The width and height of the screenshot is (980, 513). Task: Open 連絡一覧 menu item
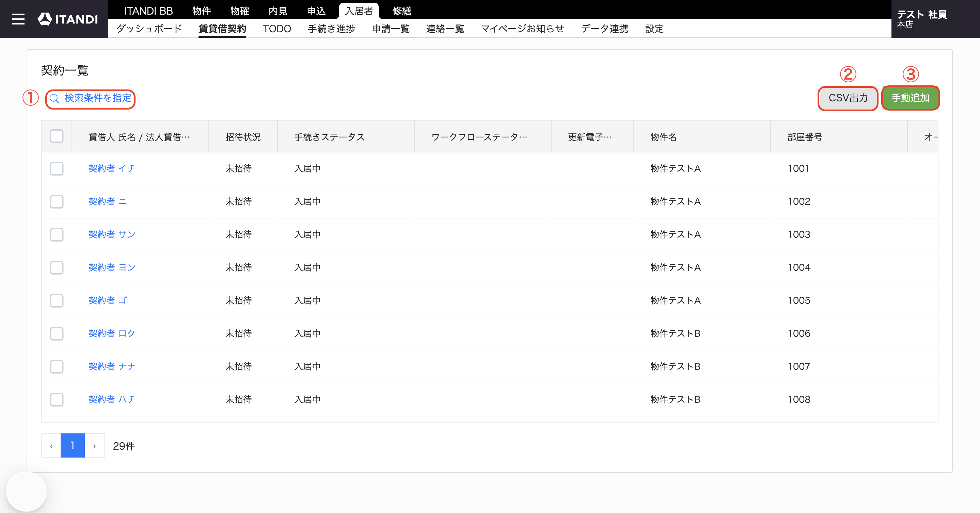point(445,29)
